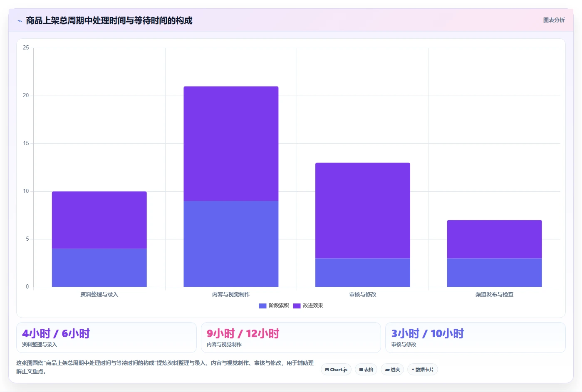Click the 数据卡片 tag chip
582x392 pixels.
click(423, 370)
